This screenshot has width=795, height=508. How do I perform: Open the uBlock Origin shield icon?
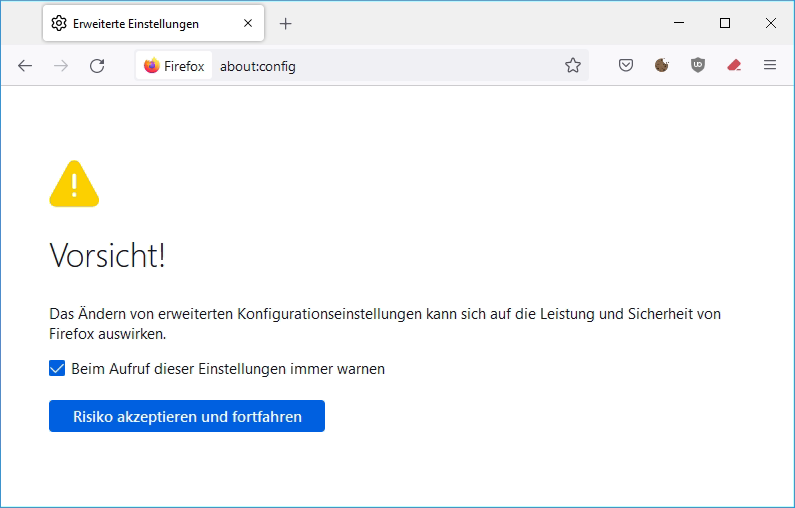(x=698, y=65)
